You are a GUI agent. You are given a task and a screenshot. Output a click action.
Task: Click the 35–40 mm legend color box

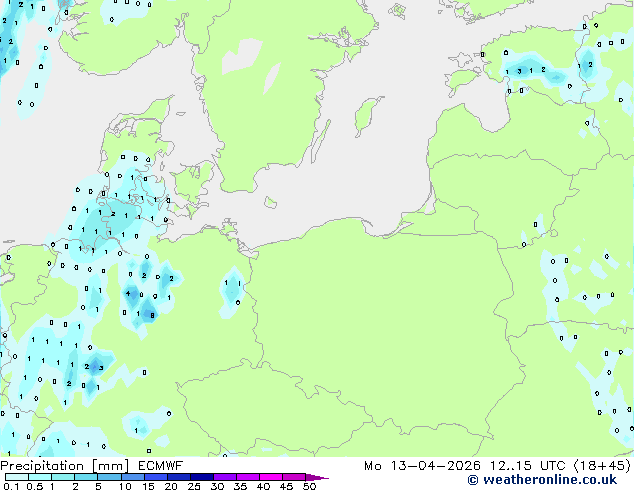247,477
